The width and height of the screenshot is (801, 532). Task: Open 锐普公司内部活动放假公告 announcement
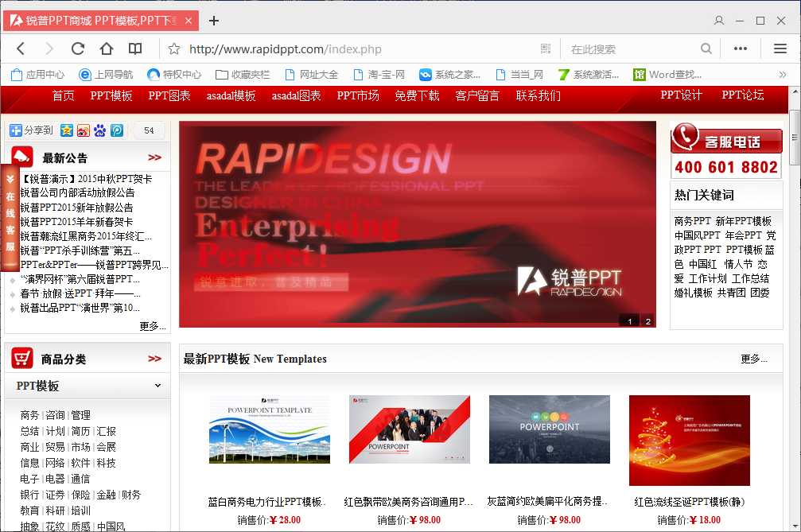click(x=78, y=193)
